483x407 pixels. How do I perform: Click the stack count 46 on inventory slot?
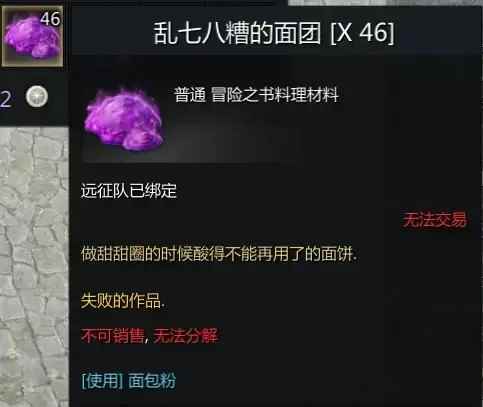point(50,19)
